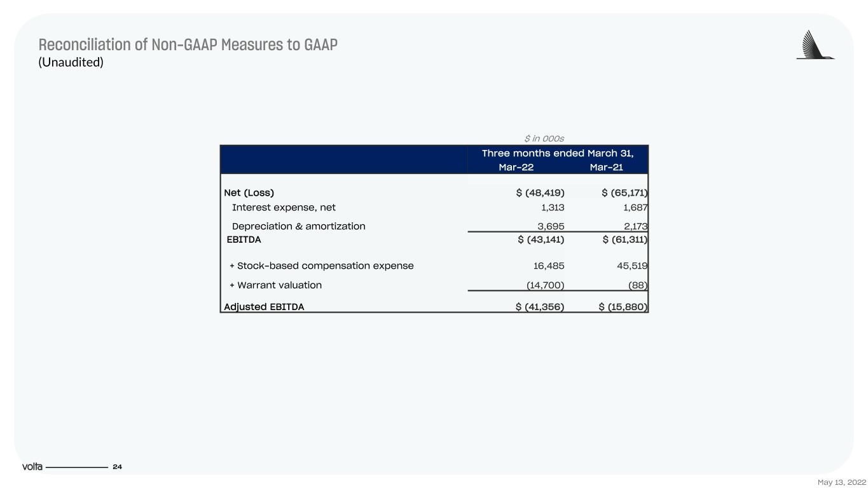Click the 'Three months ended March 31,' header

(558, 153)
